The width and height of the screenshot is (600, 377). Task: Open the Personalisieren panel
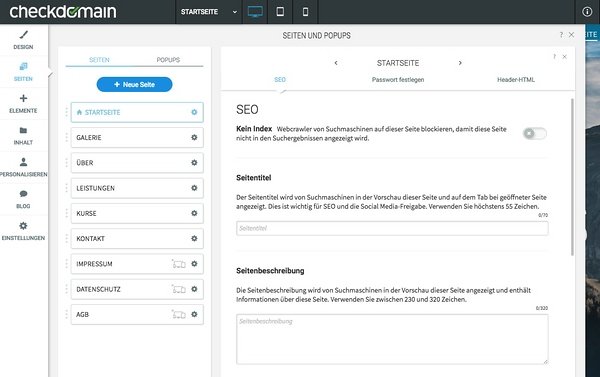pyautogui.click(x=23, y=167)
